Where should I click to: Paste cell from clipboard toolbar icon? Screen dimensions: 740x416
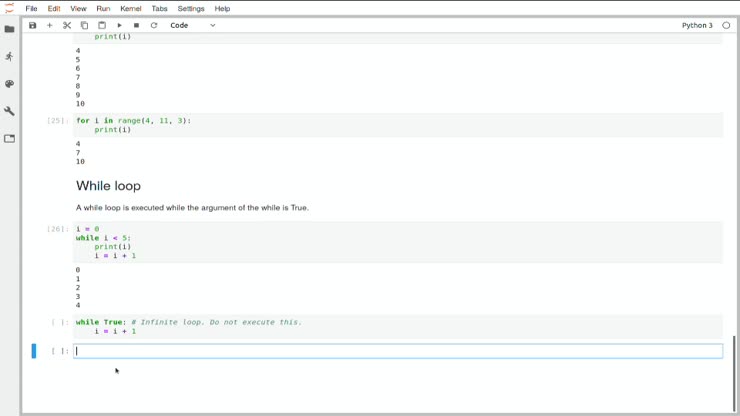102,25
